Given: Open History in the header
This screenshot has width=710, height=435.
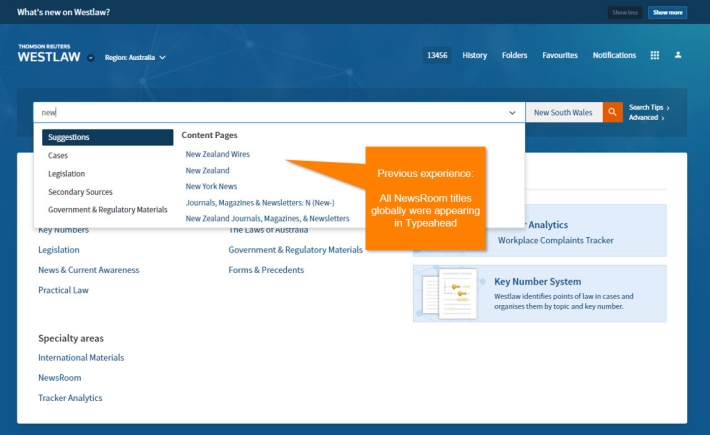Looking at the screenshot, I should click(475, 55).
